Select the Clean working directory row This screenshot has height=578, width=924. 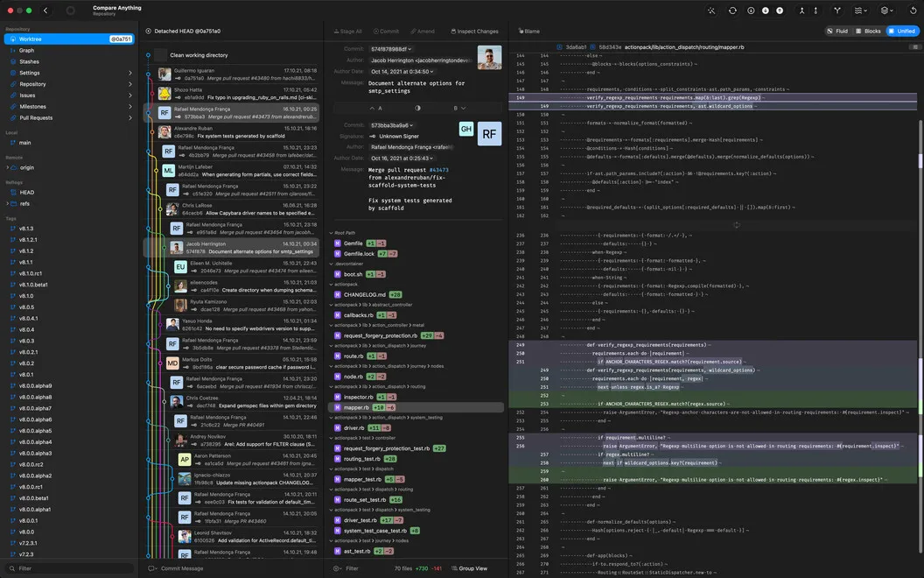click(232, 55)
